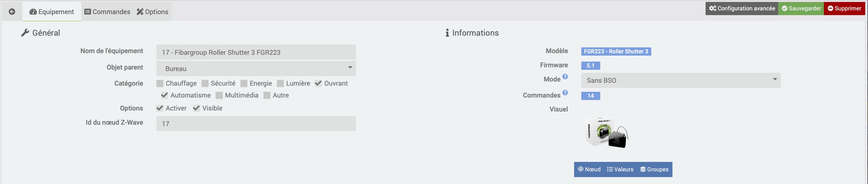
Task: Click the back arrow icon
Action: 12,12
